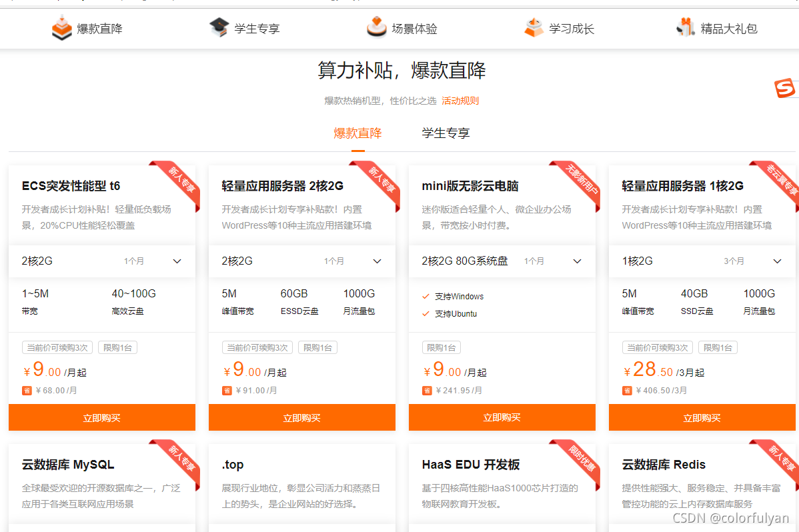This screenshot has height=532, width=799.
Task: Click 立即购买 for mini版无影云电脑
Action: (502, 418)
